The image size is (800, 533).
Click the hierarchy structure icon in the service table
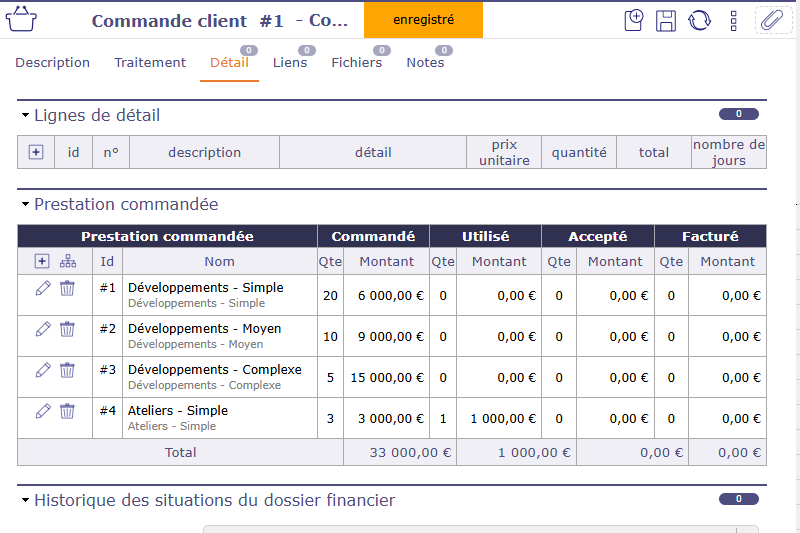click(67, 261)
